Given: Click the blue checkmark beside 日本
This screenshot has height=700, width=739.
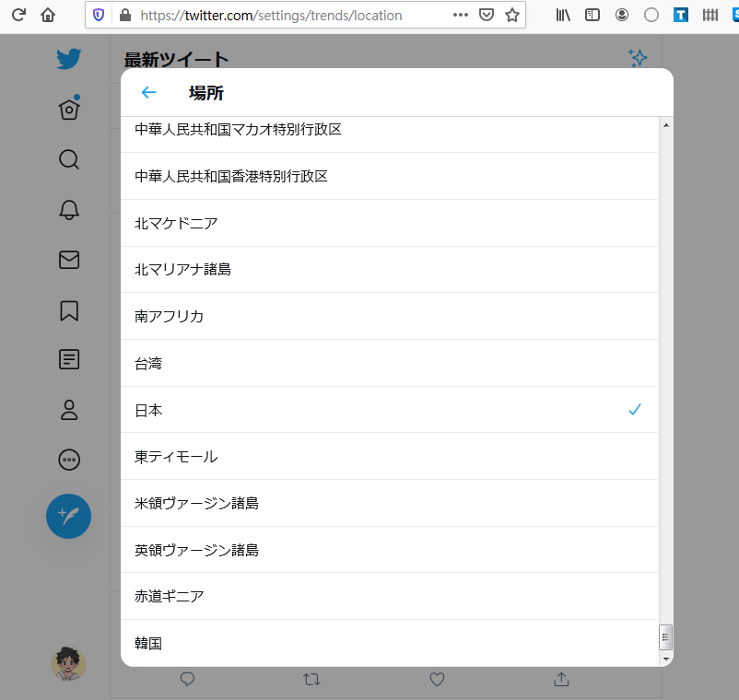Looking at the screenshot, I should (x=635, y=410).
